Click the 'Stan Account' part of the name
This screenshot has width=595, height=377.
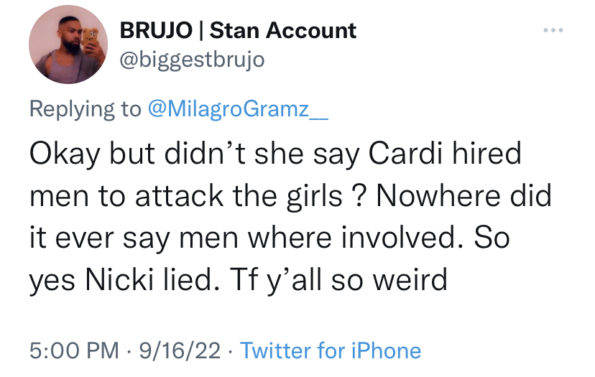point(283,30)
